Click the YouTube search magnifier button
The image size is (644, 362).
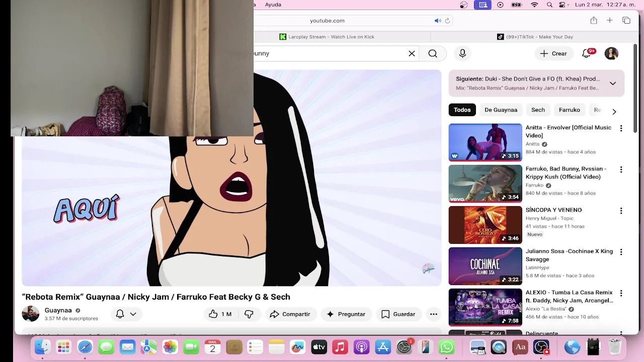[433, 53]
